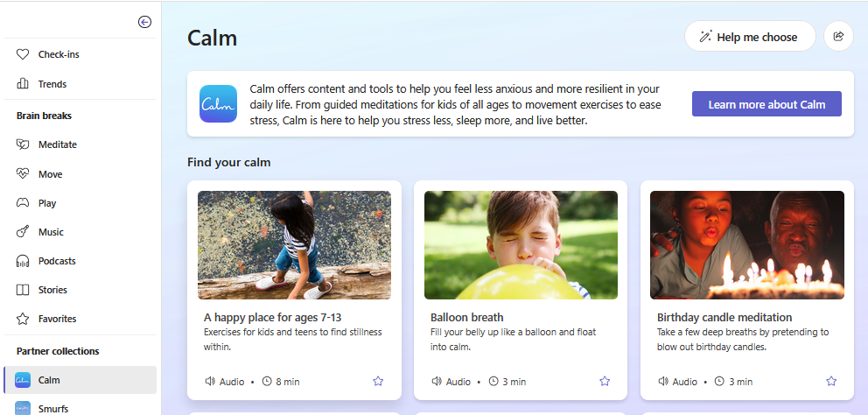
Task: Favorite A happy place for ages 7-13
Action: coord(378,382)
